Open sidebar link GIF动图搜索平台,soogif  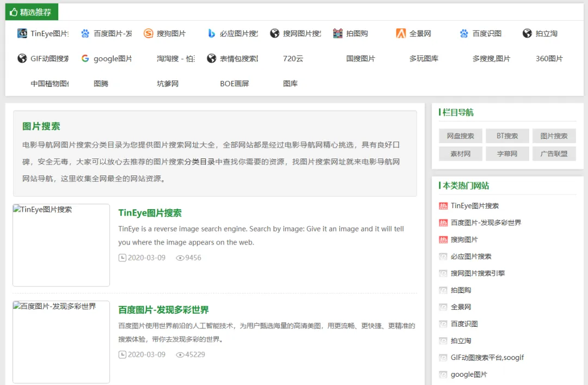487,358
